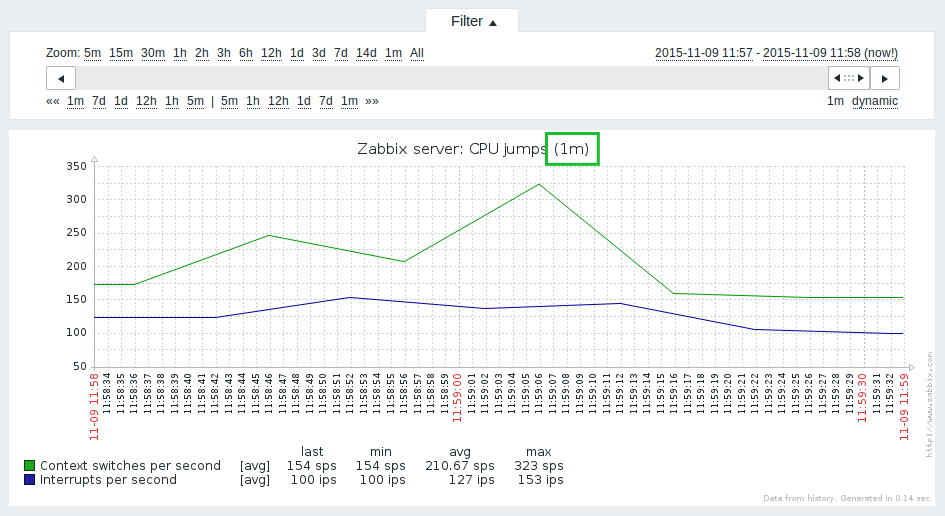Click the Filter collapse arrow icon
The image size is (945, 516).
(x=493, y=23)
